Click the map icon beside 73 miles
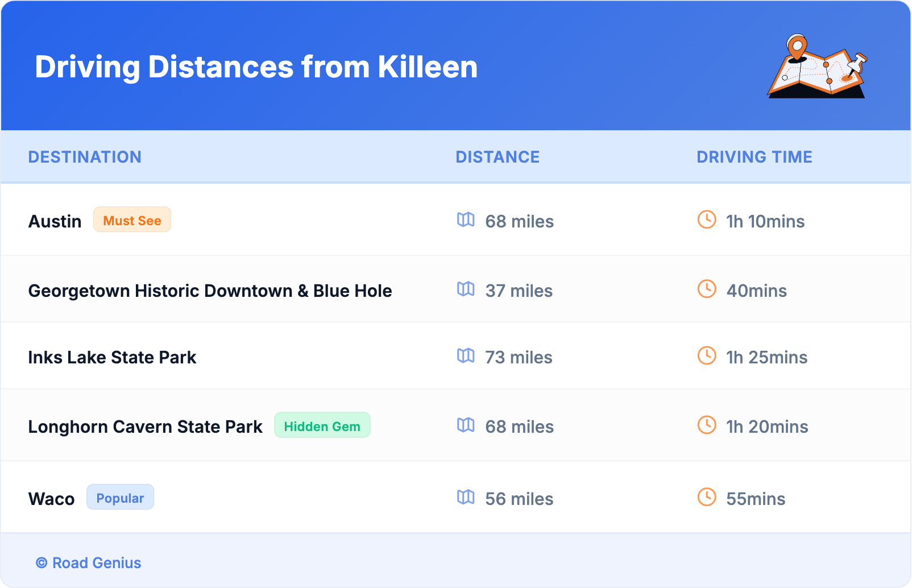 (x=466, y=355)
